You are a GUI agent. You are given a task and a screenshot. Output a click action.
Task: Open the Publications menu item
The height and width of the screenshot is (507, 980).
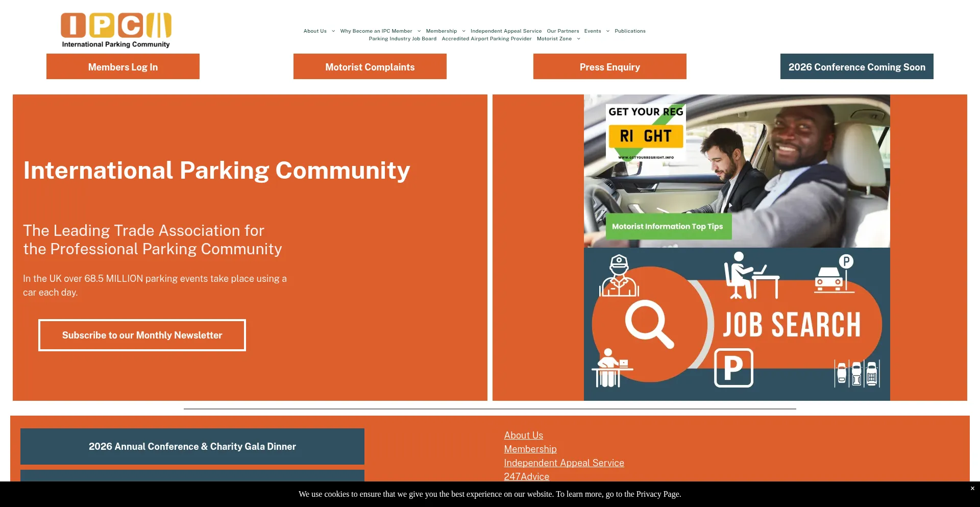630,31
